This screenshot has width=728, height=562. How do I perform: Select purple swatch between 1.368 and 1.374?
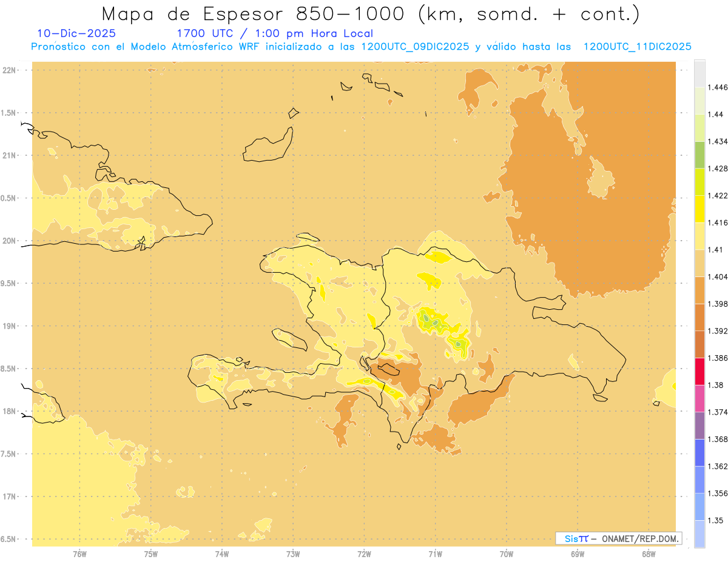tap(699, 425)
